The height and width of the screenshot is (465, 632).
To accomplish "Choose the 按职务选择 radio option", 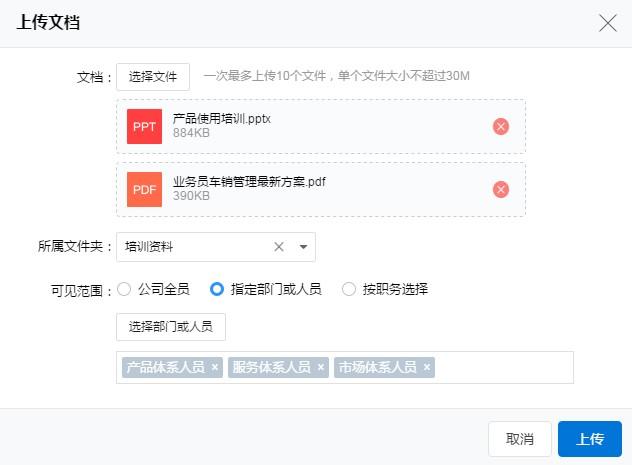I will pyautogui.click(x=349, y=289).
